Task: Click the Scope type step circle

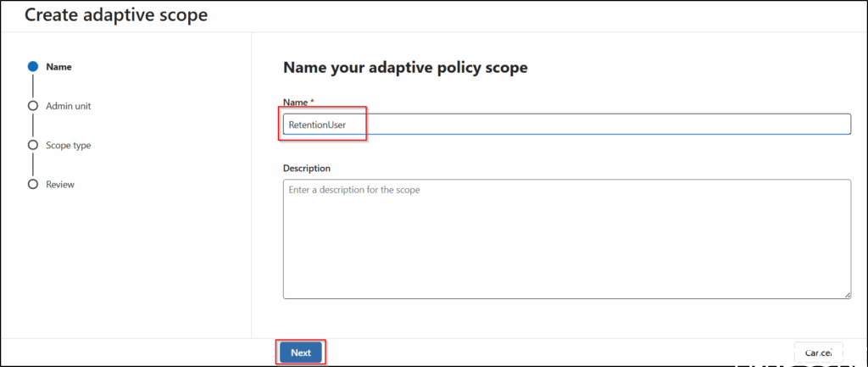Action: 33,145
